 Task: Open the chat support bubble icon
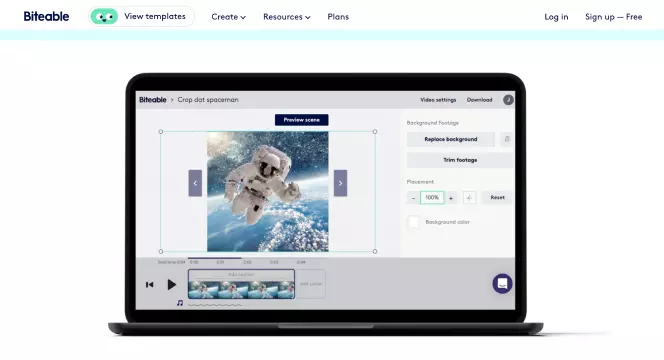click(502, 284)
